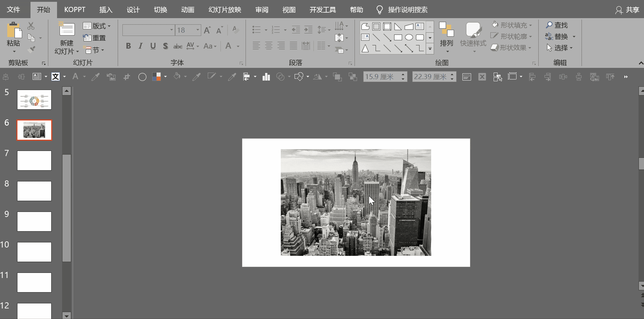Select slide 5 thumbnail in the panel
The width and height of the screenshot is (644, 319).
pyautogui.click(x=34, y=99)
